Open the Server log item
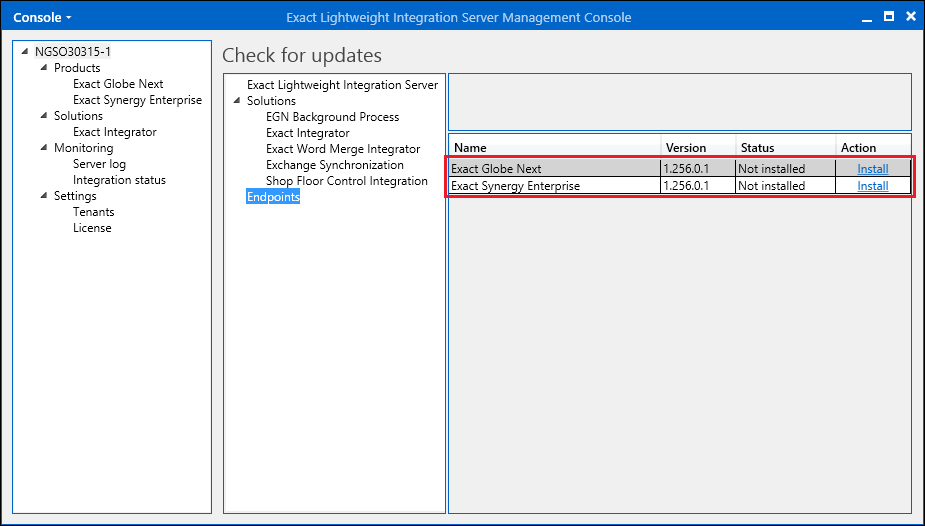925x526 pixels. [x=99, y=164]
